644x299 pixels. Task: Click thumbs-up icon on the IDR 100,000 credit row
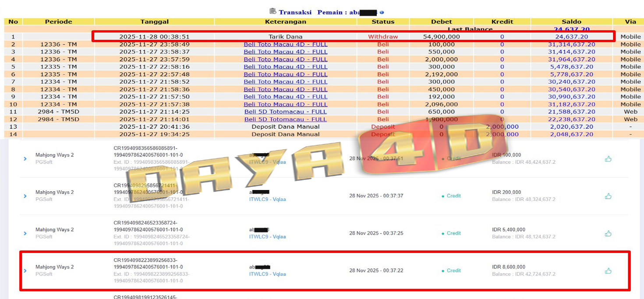[x=608, y=159]
